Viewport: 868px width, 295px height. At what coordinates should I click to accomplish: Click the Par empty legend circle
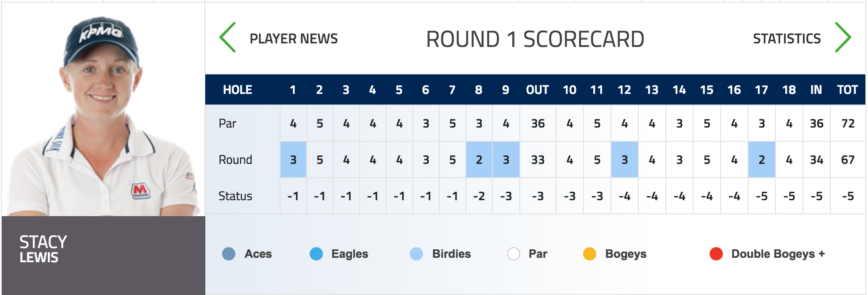514,254
